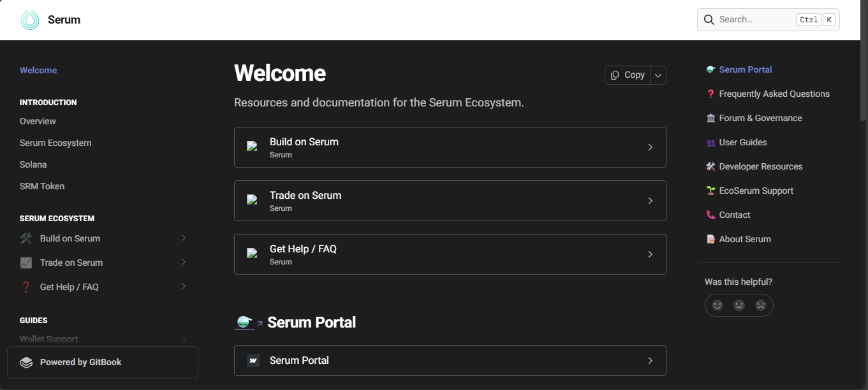Expand Trade on Serum sidebar section
Screen dimensions: 868x390
tap(183, 263)
